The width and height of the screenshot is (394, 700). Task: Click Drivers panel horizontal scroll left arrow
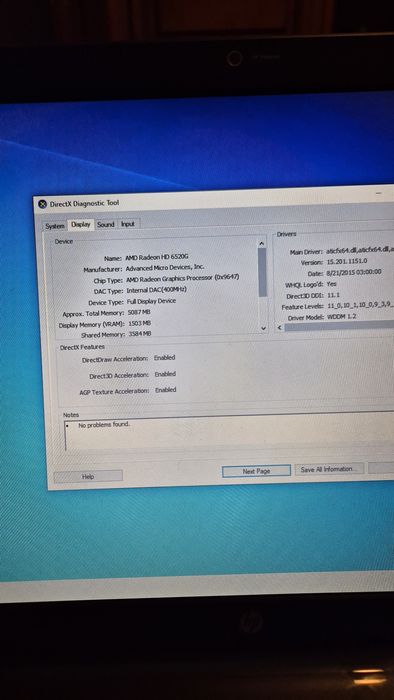coord(279,328)
